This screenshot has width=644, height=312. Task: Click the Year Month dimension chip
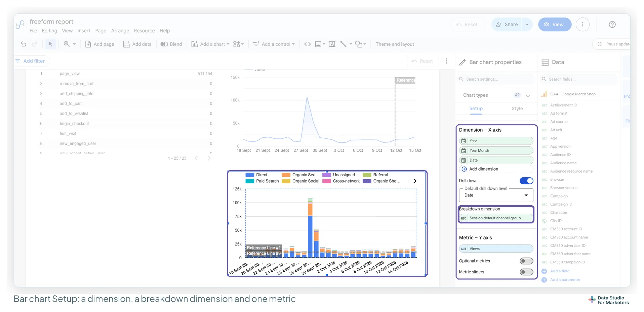pos(496,150)
